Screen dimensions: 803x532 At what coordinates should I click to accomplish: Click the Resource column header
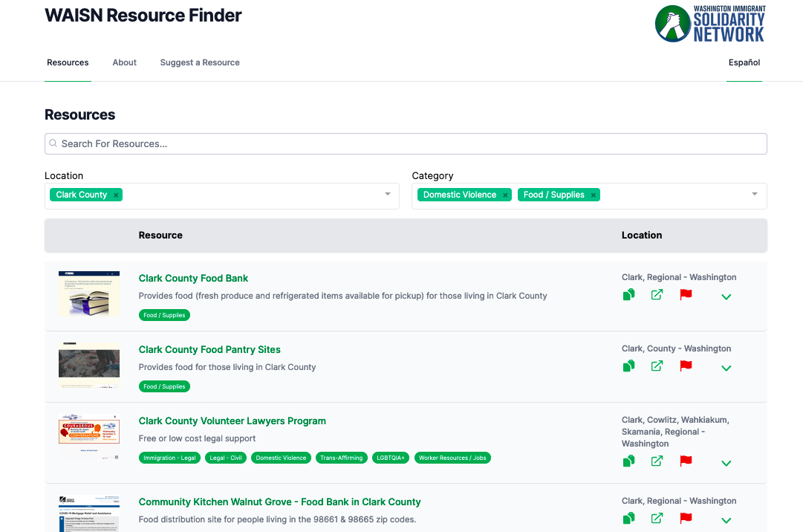[160, 235]
